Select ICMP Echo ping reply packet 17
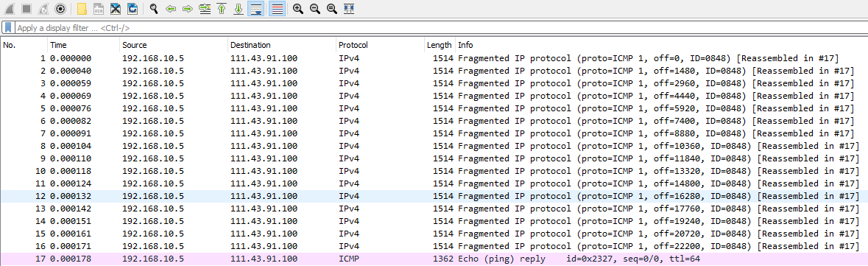The image size is (868, 266). point(434,259)
